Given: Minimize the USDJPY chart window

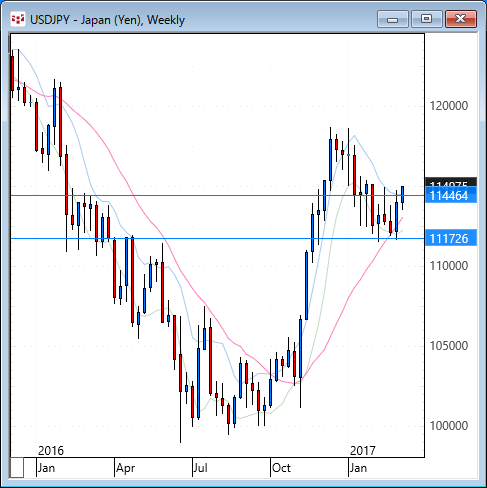Looking at the screenshot, I should [393, 19].
